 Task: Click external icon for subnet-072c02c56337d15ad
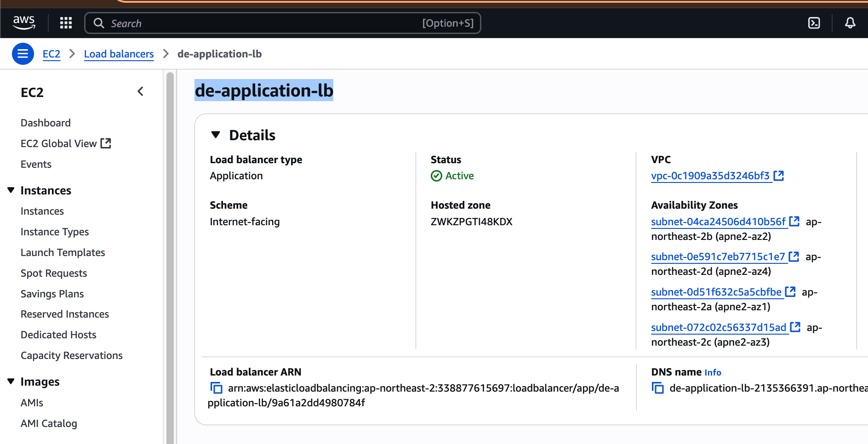pos(795,327)
